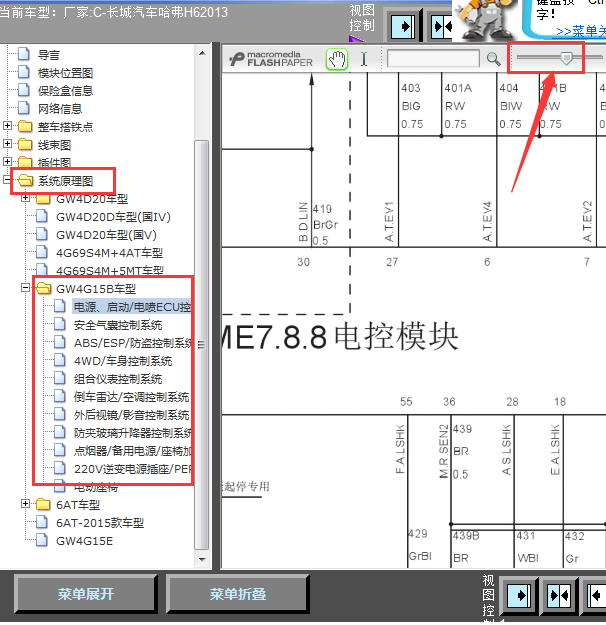Click bottom view control left-arrow button
Screen dimensions: 606x625
pos(596,596)
